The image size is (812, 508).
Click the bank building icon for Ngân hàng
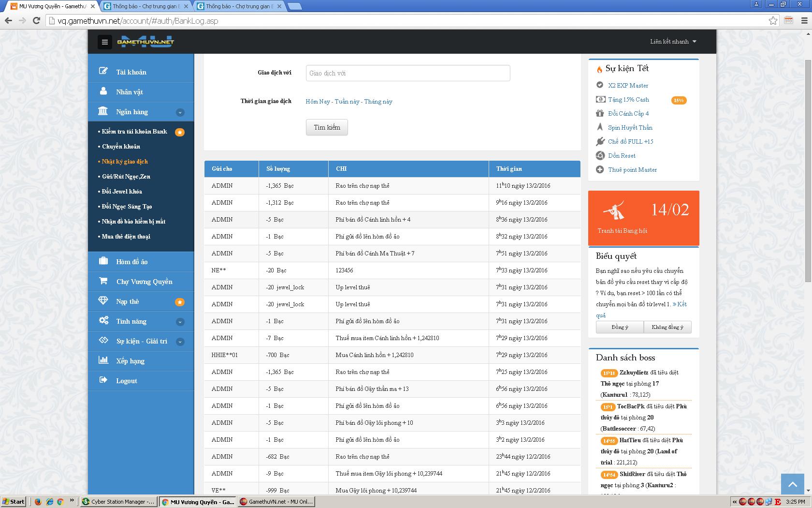(x=103, y=111)
